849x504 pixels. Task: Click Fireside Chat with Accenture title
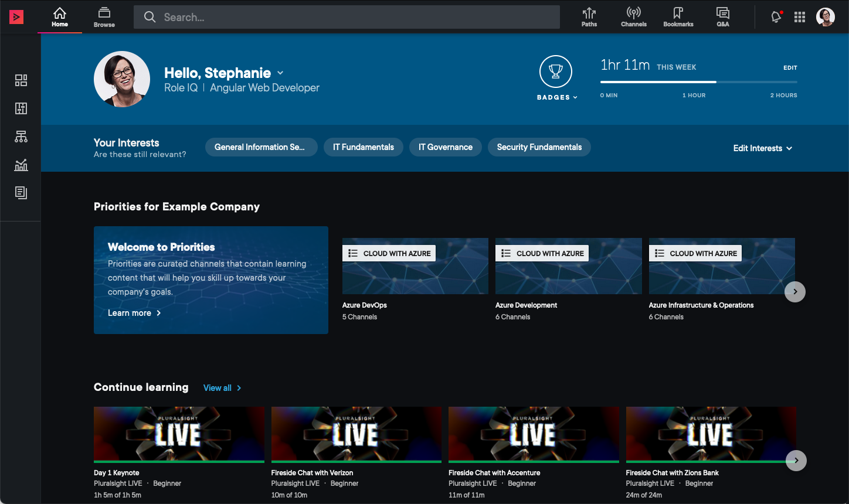494,473
